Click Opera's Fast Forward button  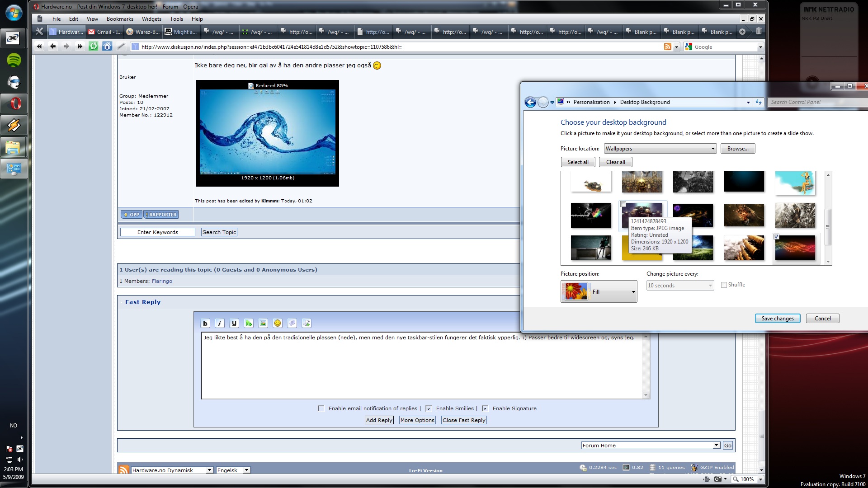click(80, 47)
